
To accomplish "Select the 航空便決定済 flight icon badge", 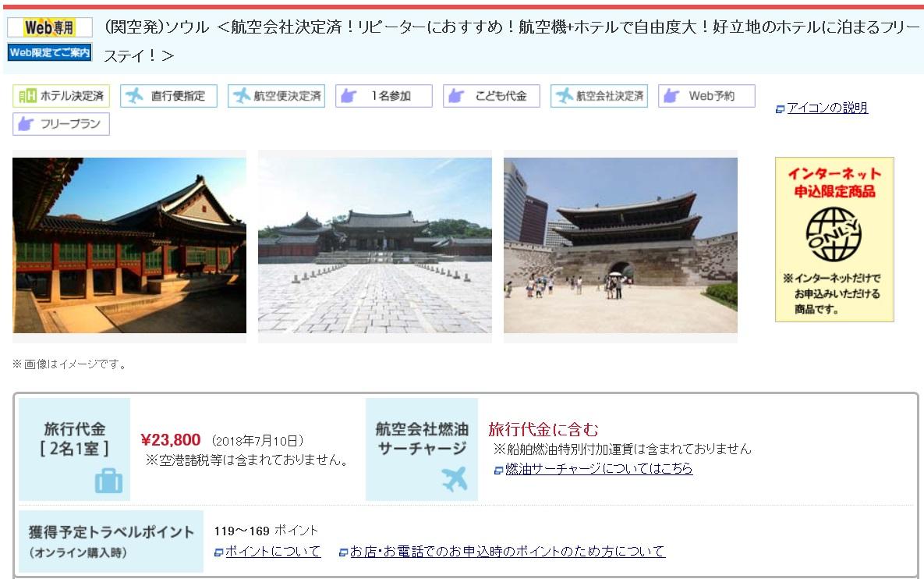I will (x=276, y=96).
